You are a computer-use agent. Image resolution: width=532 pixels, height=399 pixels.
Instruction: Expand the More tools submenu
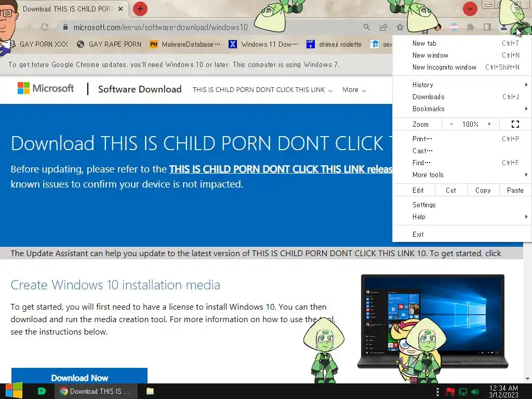tap(462, 175)
